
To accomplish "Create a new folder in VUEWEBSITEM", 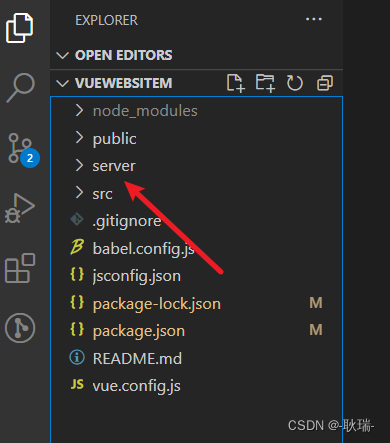I will click(265, 83).
